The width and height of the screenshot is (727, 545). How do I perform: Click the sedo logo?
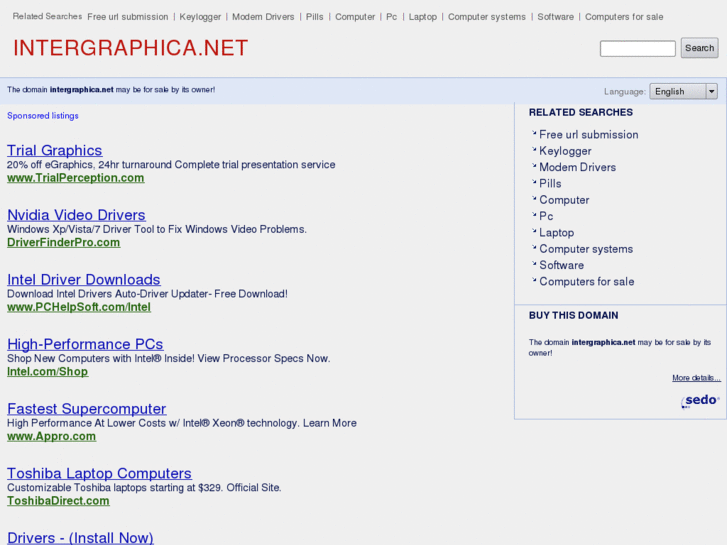(700, 401)
